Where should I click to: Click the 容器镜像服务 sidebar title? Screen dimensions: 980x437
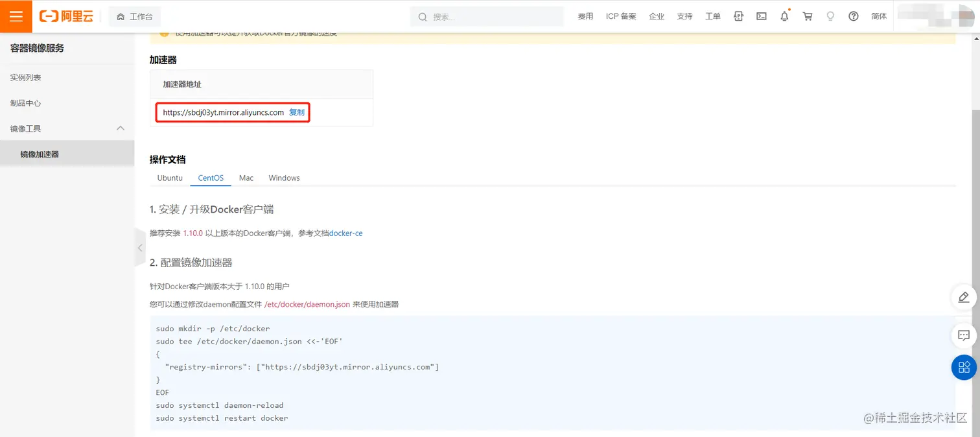click(x=37, y=48)
